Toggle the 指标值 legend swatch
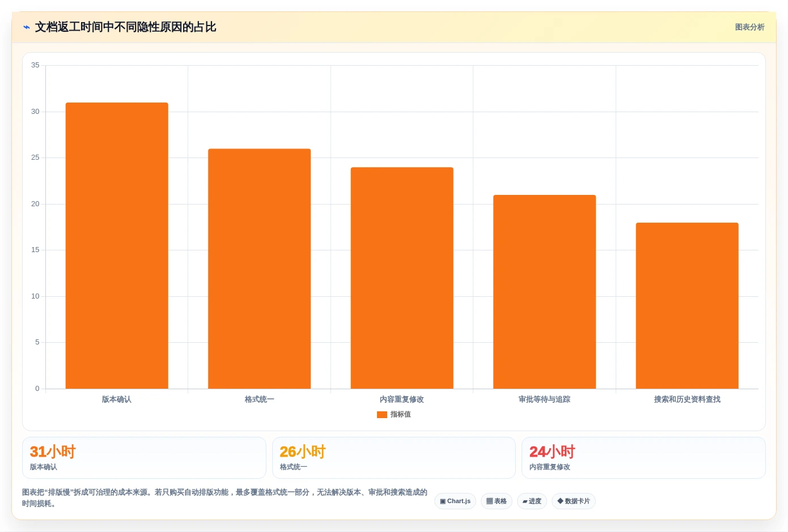Viewport: 788px width, 532px height. (382, 415)
